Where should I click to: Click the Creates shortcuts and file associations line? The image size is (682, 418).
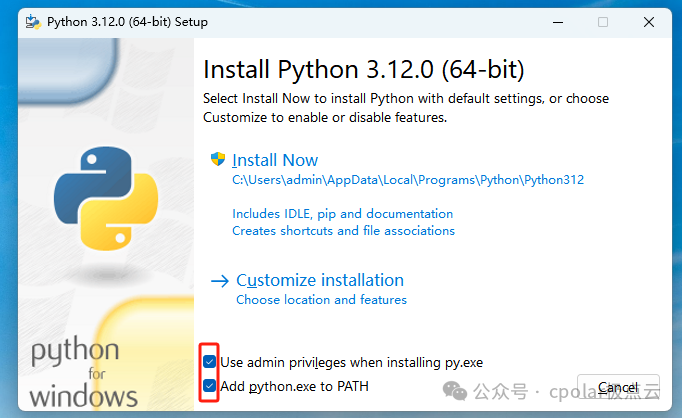pyautogui.click(x=343, y=230)
